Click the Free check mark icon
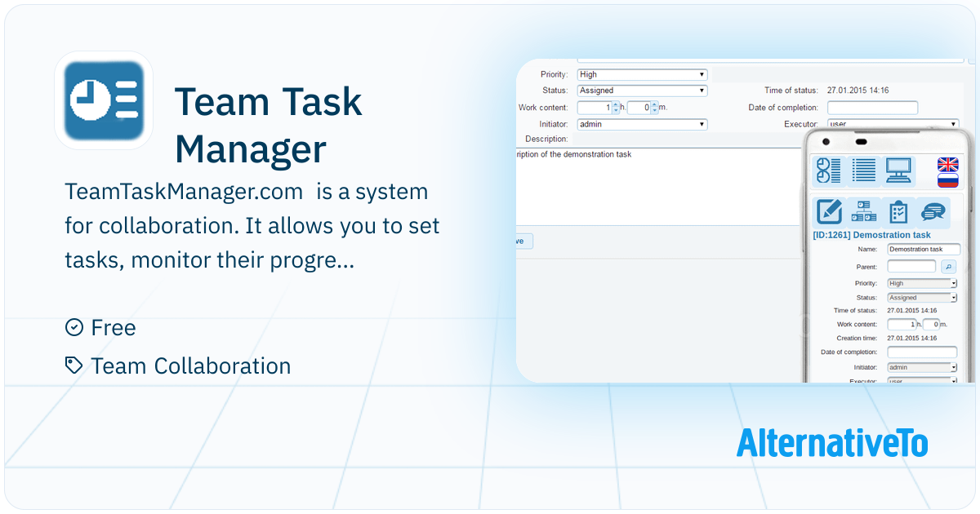The width and height of the screenshot is (980, 514). pos(74,327)
